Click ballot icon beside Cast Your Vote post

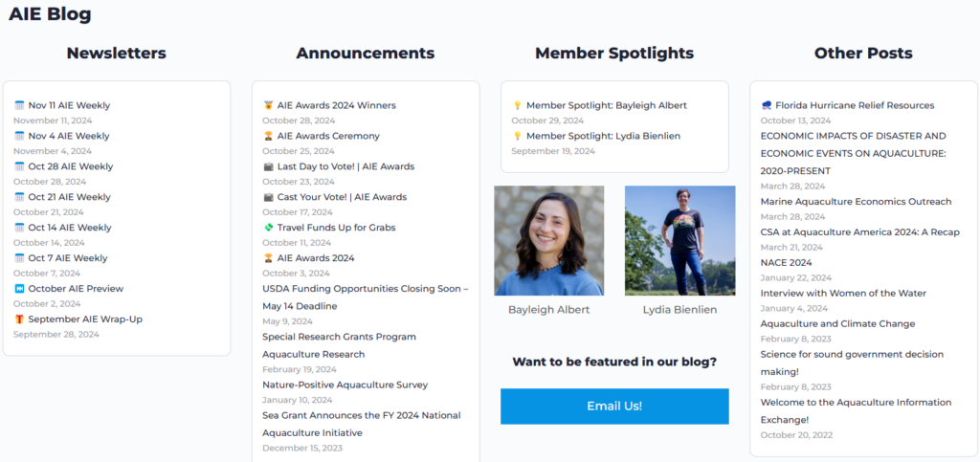coord(268,197)
